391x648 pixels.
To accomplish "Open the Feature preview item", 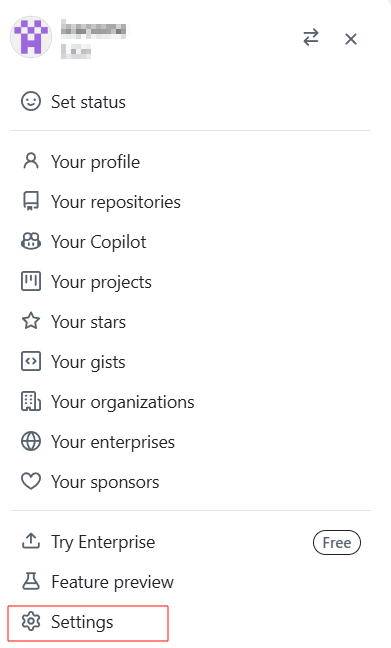I will click(x=191, y=581).
